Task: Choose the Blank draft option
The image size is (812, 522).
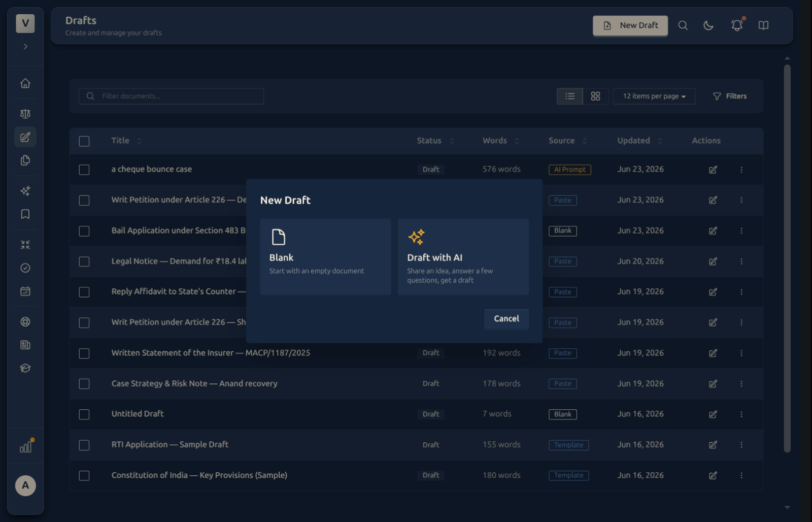Action: pyautogui.click(x=325, y=257)
